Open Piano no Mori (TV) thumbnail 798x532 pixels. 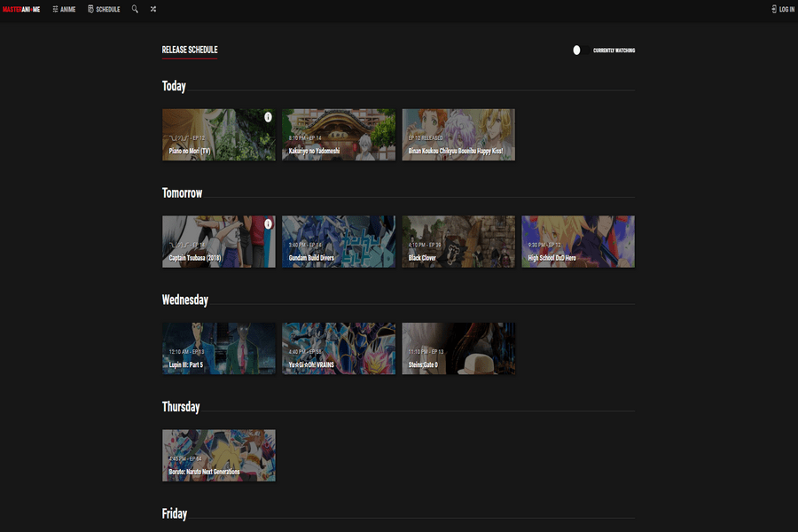(x=219, y=135)
